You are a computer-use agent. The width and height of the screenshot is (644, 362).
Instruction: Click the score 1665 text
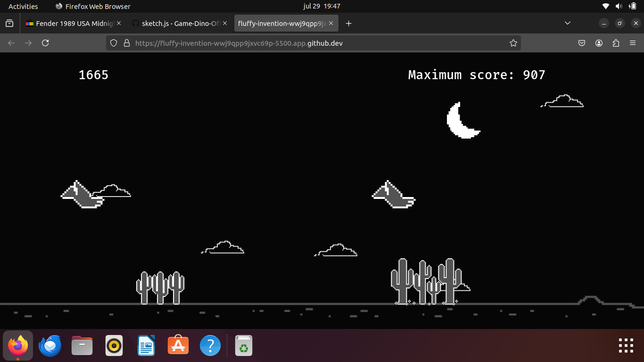pos(93,75)
